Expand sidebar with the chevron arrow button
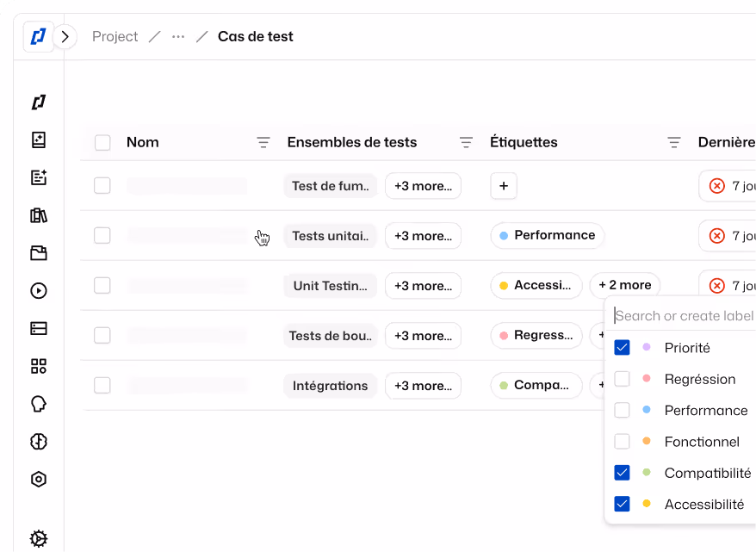 pyautogui.click(x=65, y=37)
